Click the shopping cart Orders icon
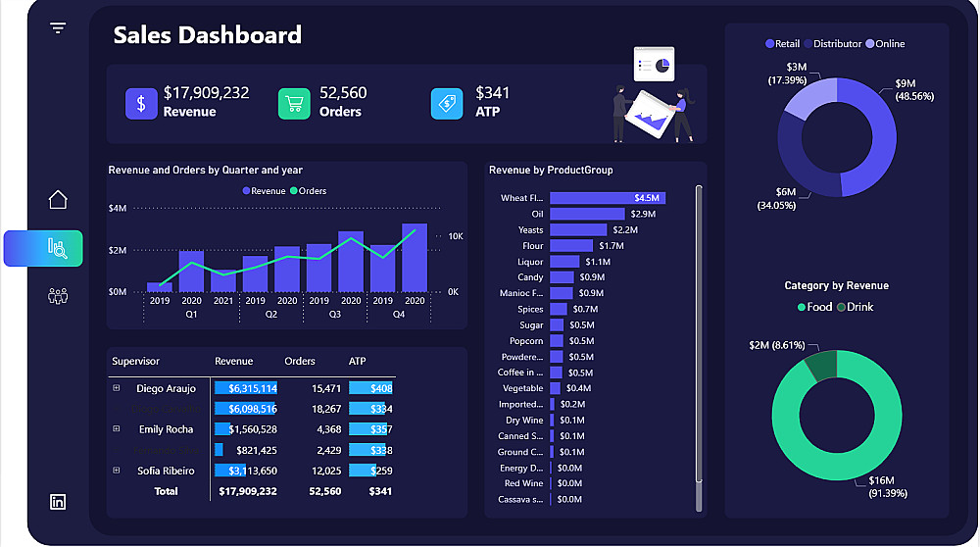 pos(294,103)
